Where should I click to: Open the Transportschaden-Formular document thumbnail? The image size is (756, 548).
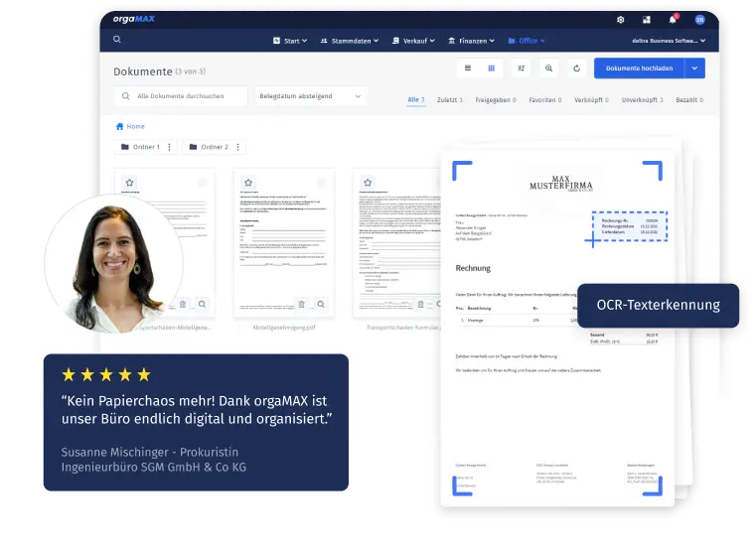[x=396, y=243]
